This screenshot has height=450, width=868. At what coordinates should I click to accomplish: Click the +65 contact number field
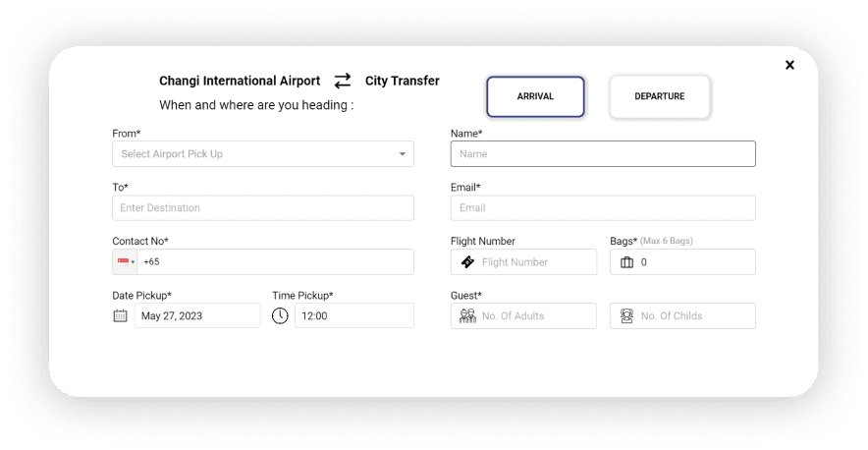(276, 261)
